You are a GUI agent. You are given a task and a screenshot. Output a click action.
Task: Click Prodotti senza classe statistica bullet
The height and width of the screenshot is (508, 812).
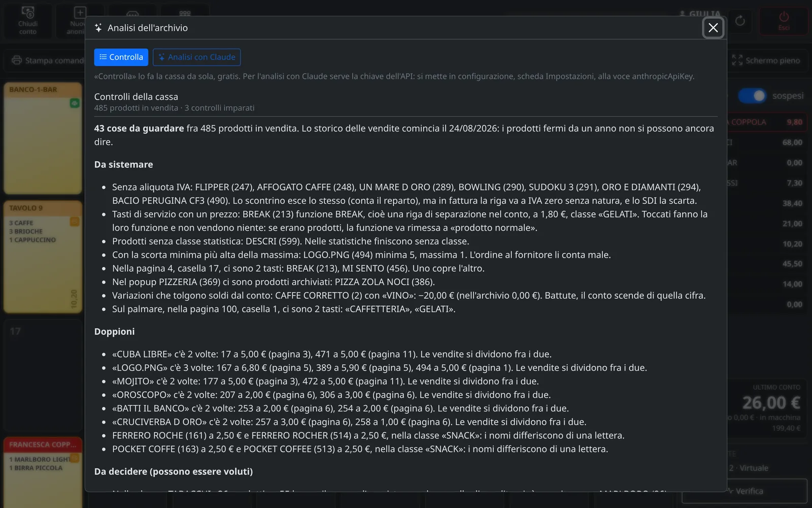[290, 241]
